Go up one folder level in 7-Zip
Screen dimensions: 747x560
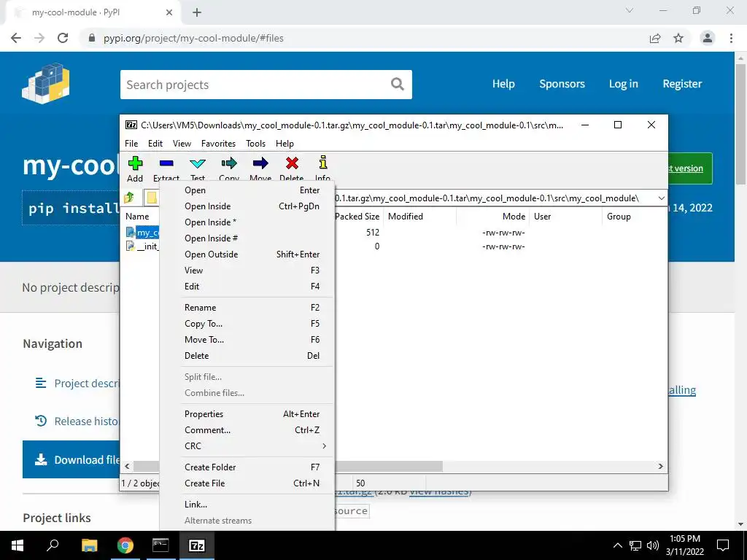point(129,198)
